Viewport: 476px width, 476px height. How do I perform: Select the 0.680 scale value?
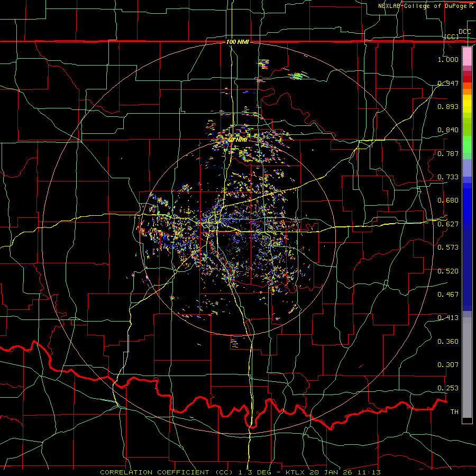448,200
